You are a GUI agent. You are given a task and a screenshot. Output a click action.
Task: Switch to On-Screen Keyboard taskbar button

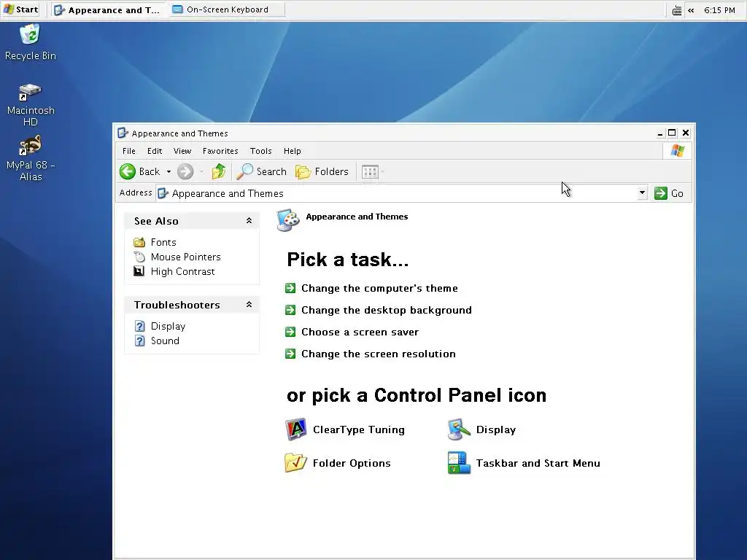point(228,9)
